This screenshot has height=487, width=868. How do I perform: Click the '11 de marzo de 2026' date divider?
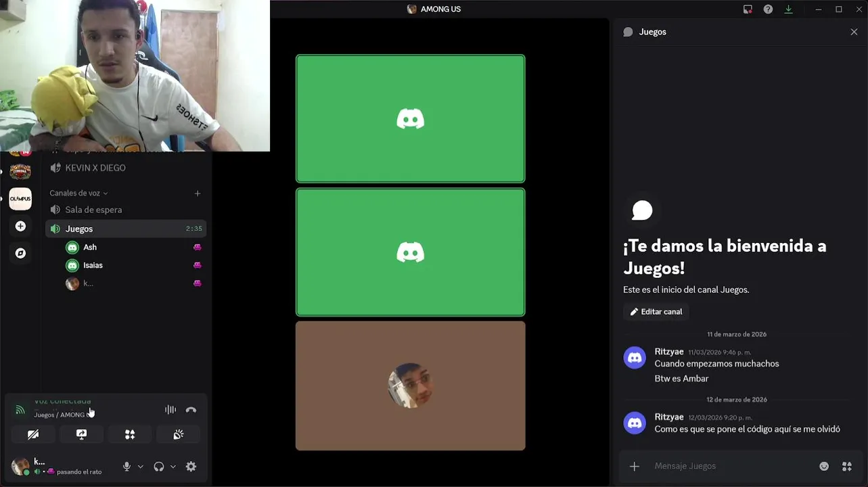tap(737, 334)
